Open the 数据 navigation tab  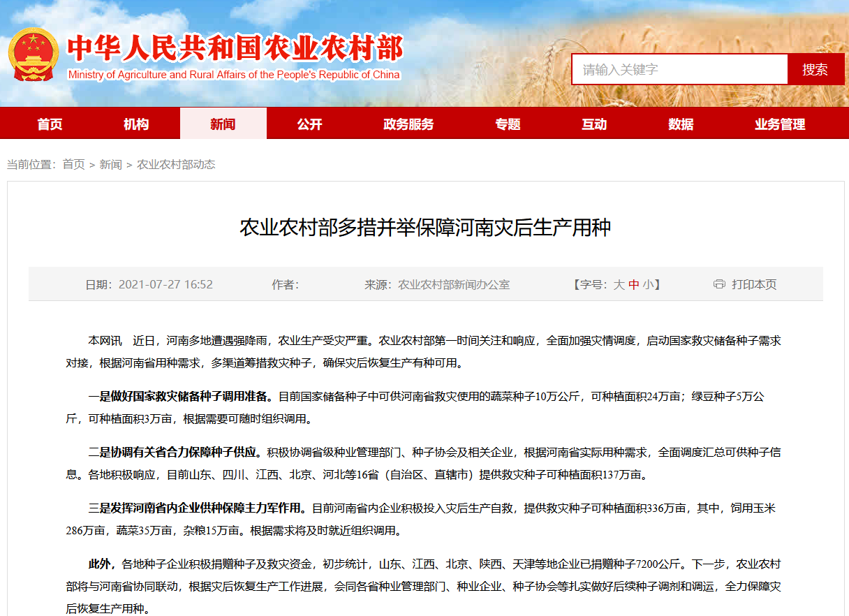[x=681, y=124]
